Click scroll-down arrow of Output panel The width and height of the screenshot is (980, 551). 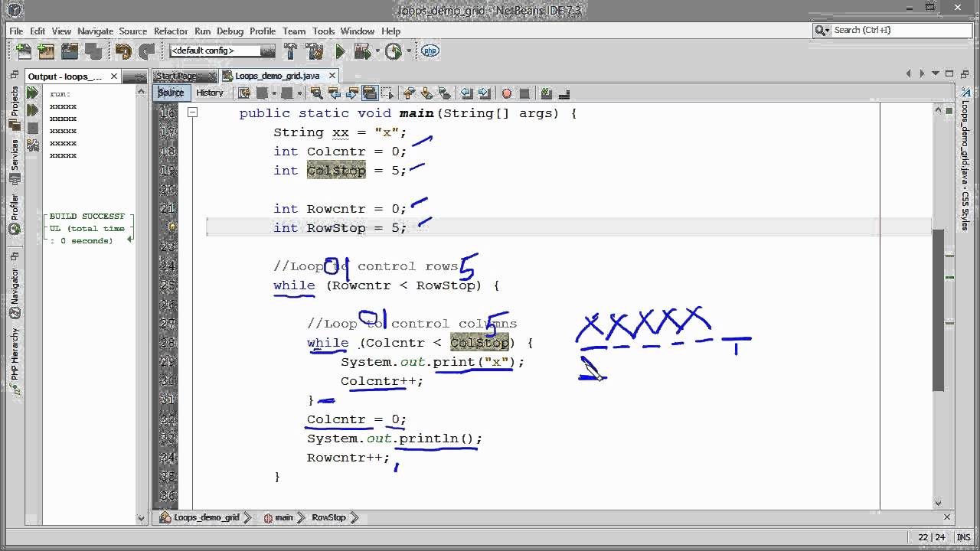[x=141, y=517]
